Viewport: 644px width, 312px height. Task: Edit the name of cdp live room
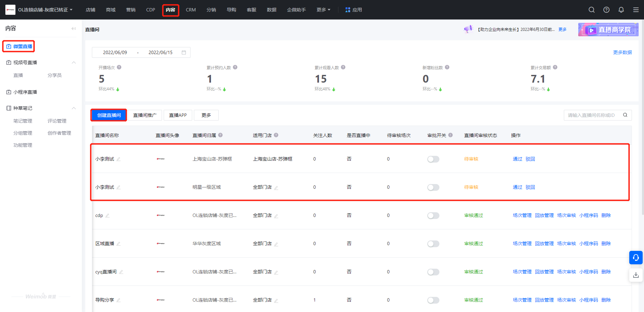click(x=107, y=216)
